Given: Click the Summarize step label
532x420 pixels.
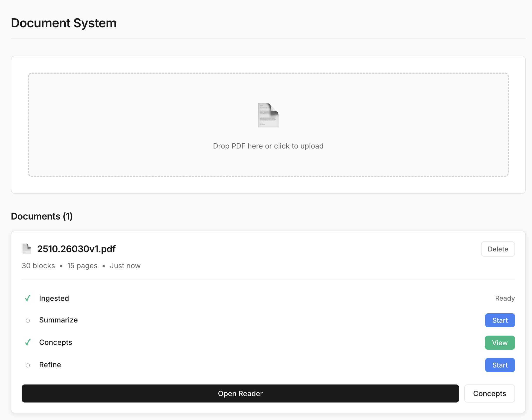Looking at the screenshot, I should tap(58, 320).
